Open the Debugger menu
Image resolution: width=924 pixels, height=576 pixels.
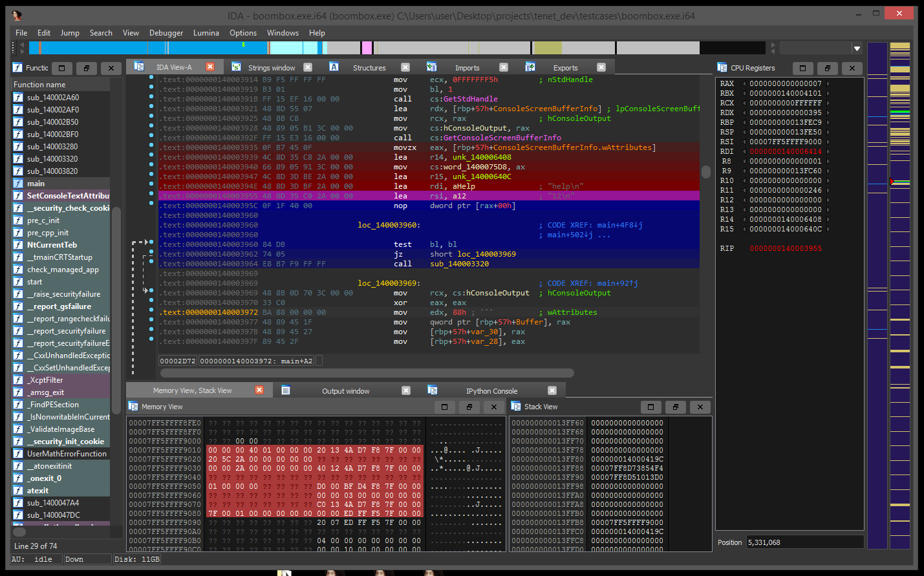point(166,33)
